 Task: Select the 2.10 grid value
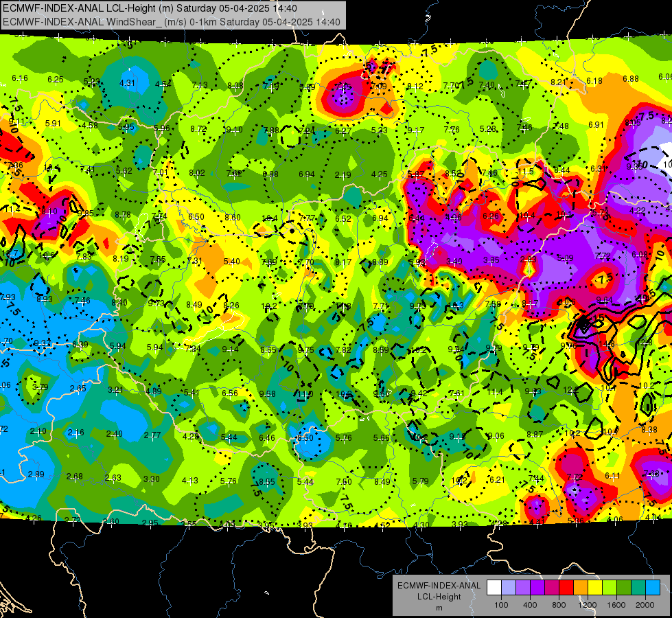click(38, 431)
